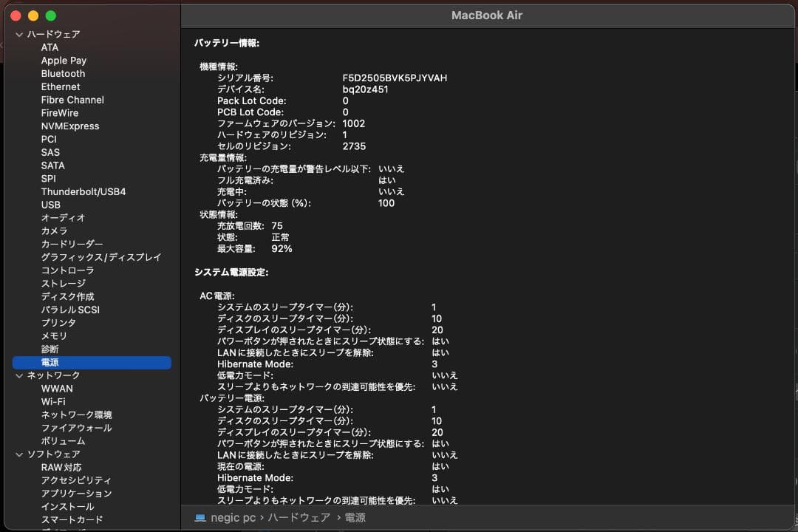This screenshot has width=798, height=532.
Task: Collapse the ネットワーク section
Action: 19,375
